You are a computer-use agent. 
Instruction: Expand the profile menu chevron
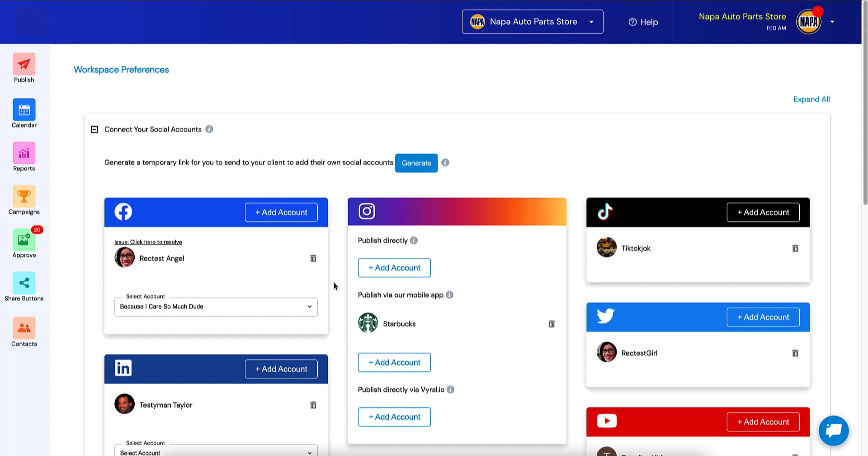pyautogui.click(x=832, y=22)
